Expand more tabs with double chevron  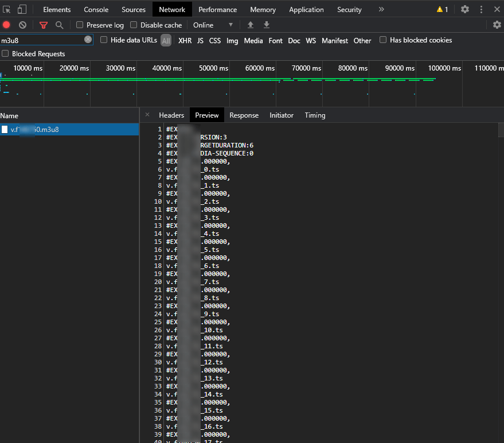382,9
